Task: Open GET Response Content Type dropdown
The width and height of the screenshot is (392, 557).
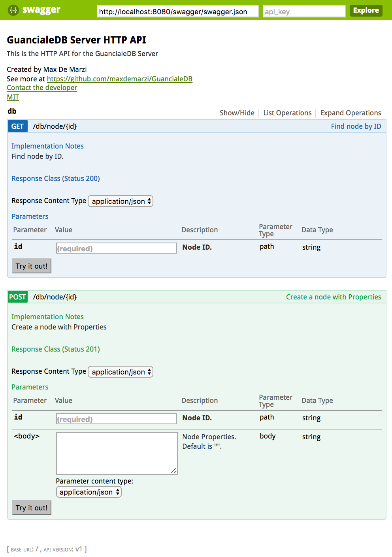Action: tap(121, 201)
